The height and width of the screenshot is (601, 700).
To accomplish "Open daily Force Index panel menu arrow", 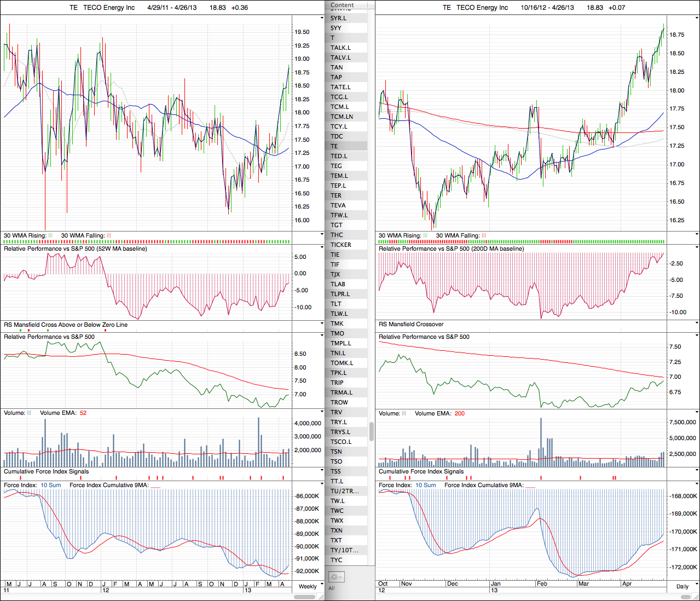I will pyautogui.click(x=697, y=484).
